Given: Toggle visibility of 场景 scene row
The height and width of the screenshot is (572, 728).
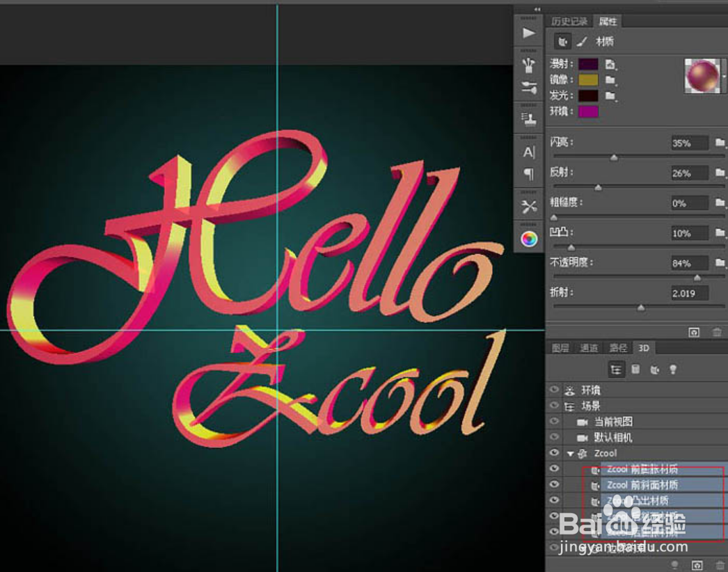Looking at the screenshot, I should [554, 406].
